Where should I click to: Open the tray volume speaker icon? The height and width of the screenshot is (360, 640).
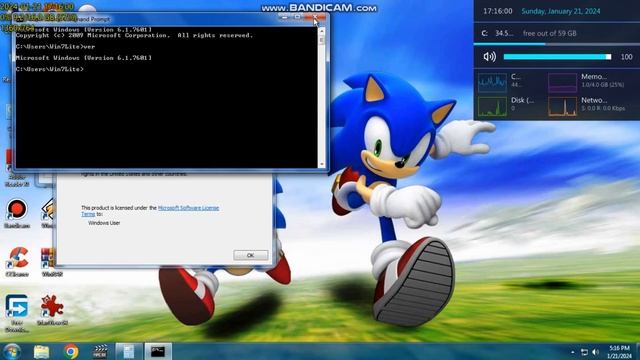pyautogui.click(x=596, y=352)
